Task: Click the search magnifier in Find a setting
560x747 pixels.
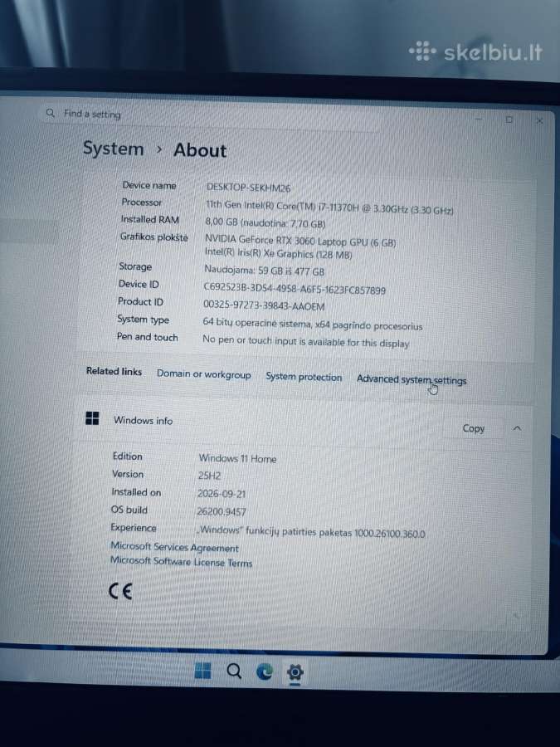Action: [51, 113]
